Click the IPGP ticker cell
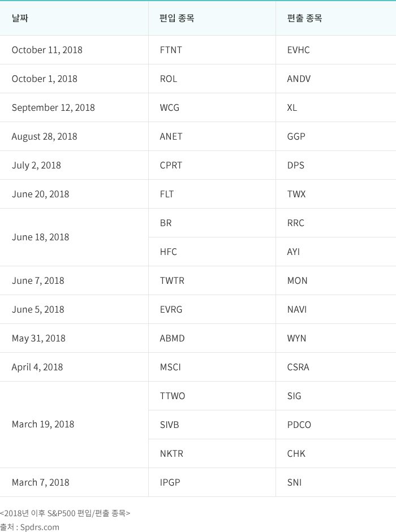The width and height of the screenshot is (396, 532). (x=171, y=482)
